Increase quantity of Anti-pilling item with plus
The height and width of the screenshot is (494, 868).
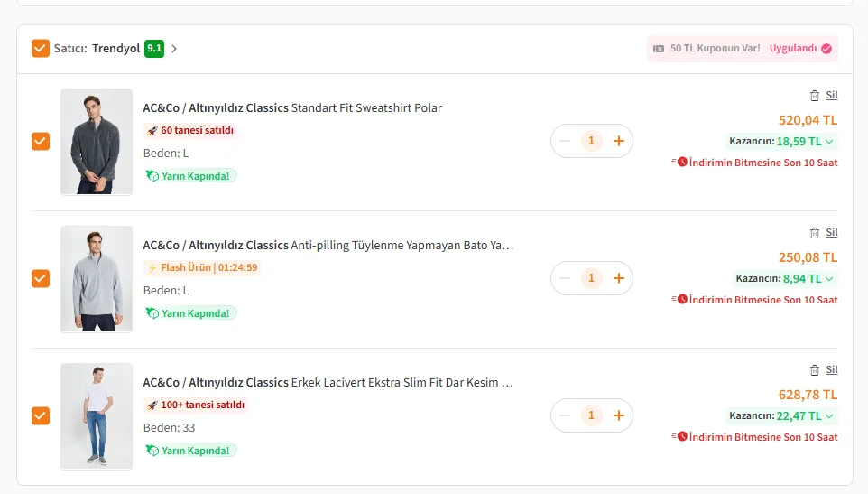pyautogui.click(x=619, y=278)
